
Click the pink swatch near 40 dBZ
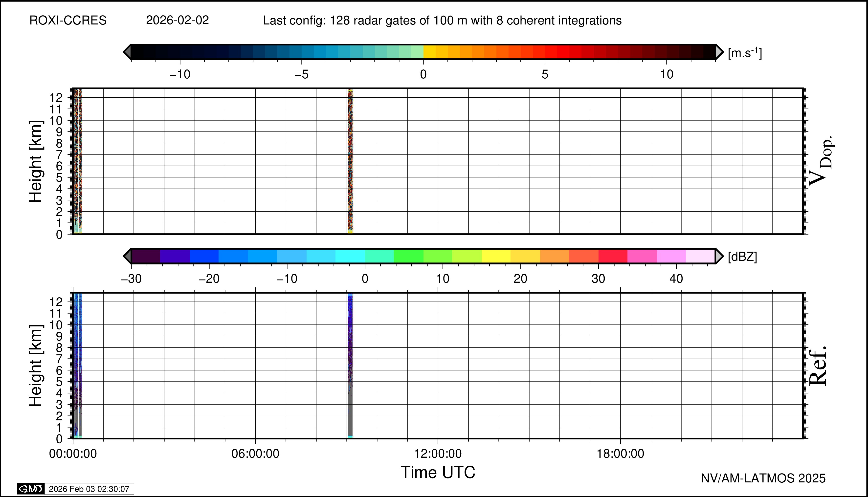(671, 256)
